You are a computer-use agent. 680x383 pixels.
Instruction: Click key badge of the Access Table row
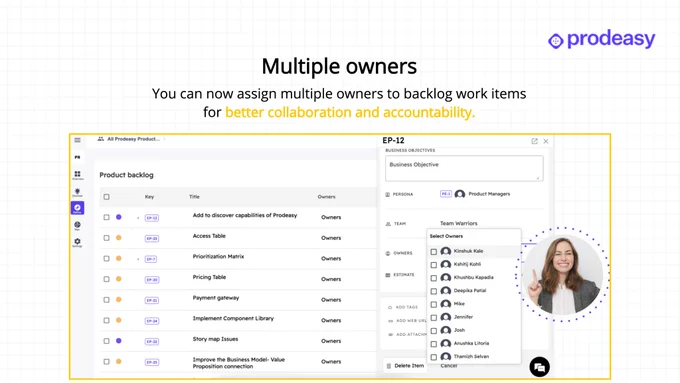pyautogui.click(x=152, y=238)
